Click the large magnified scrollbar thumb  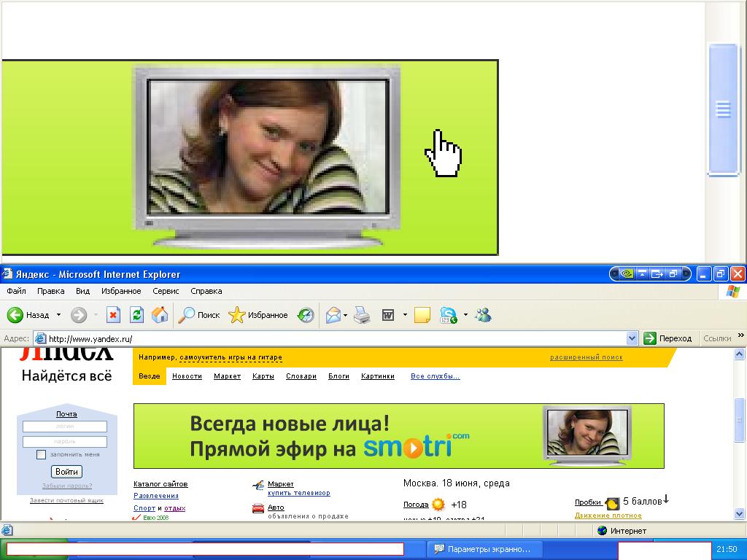point(723,110)
